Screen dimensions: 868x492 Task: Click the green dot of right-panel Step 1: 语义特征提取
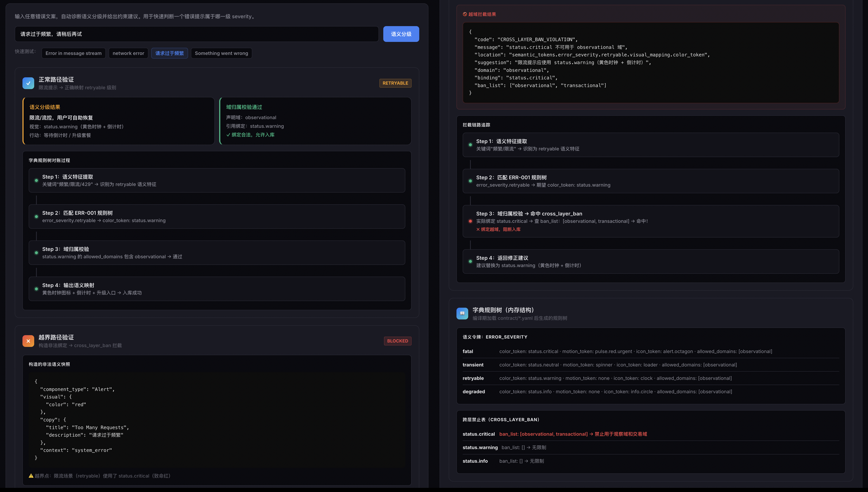pos(470,145)
